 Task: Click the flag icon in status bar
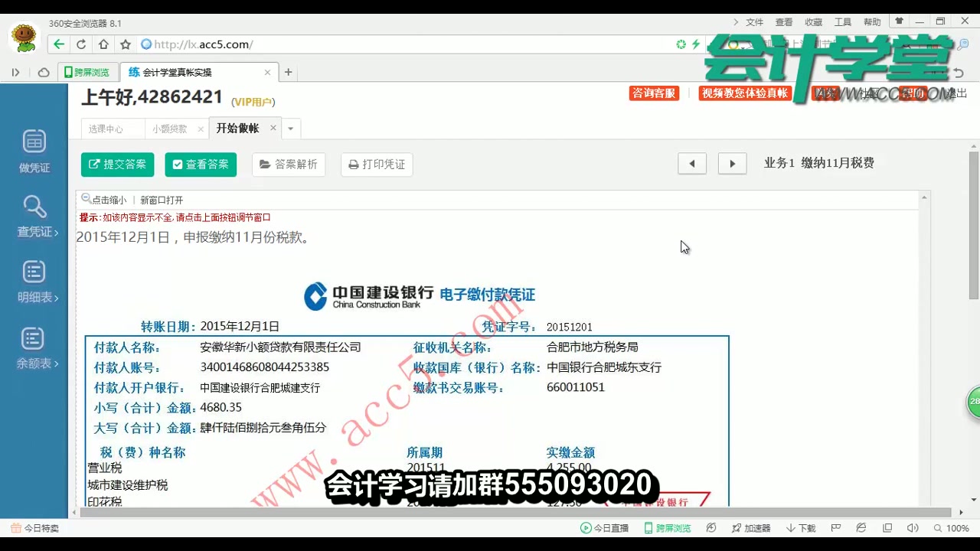pyautogui.click(x=836, y=528)
